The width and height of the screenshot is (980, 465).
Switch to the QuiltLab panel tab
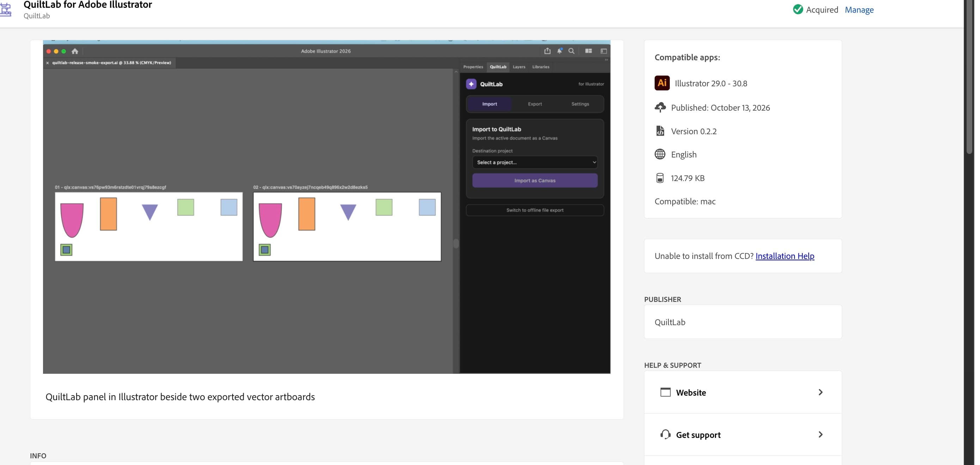[498, 67]
